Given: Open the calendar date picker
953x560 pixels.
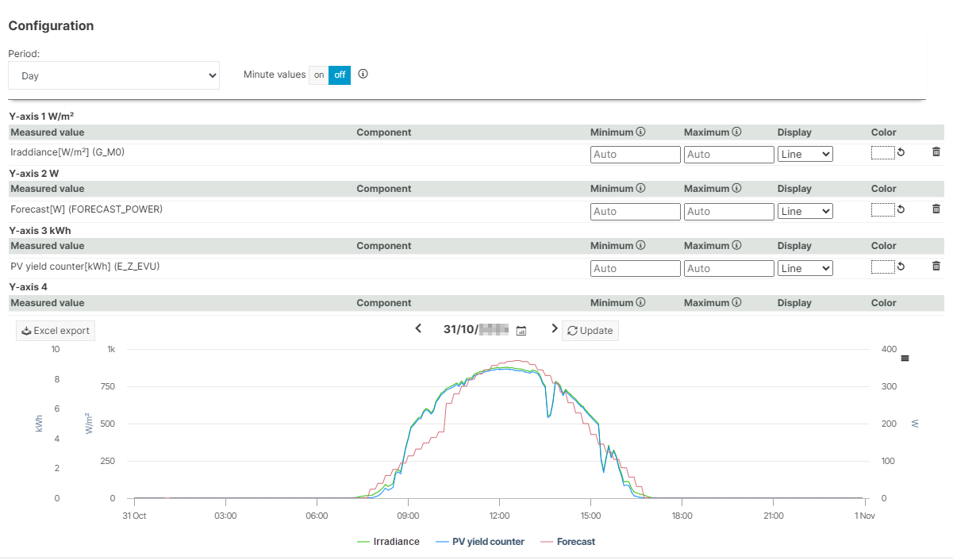Looking at the screenshot, I should pos(521,329).
